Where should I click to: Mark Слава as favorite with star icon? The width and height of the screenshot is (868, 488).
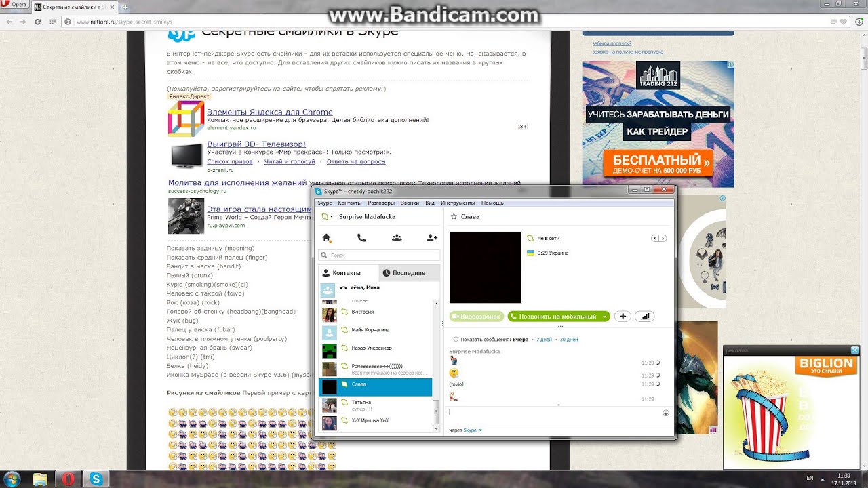[454, 217]
